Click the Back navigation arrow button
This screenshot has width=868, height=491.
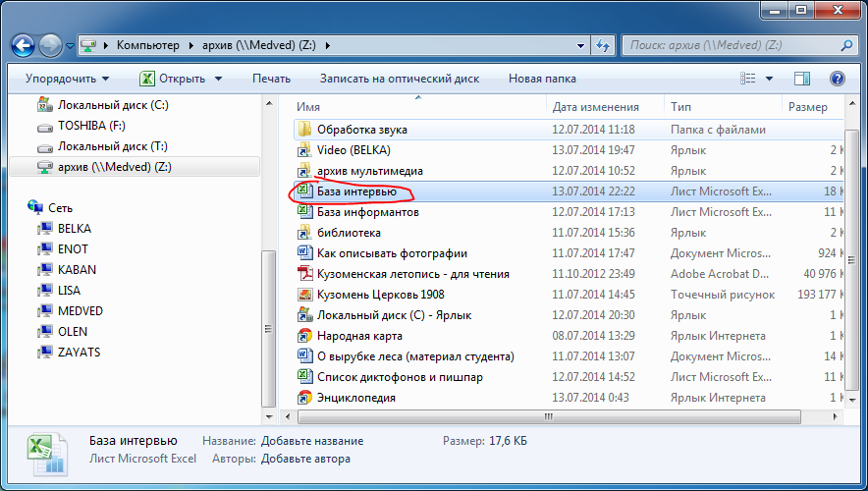24,45
